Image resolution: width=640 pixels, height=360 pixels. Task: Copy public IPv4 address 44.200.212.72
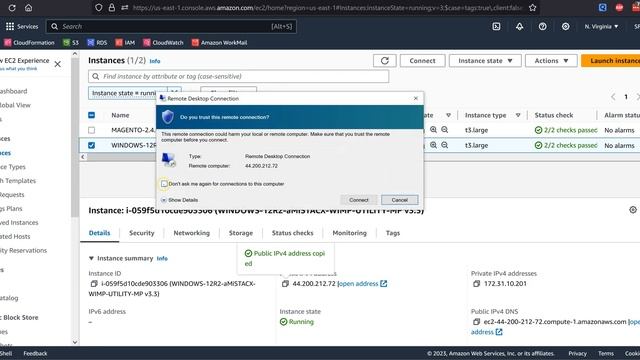[x=285, y=283]
